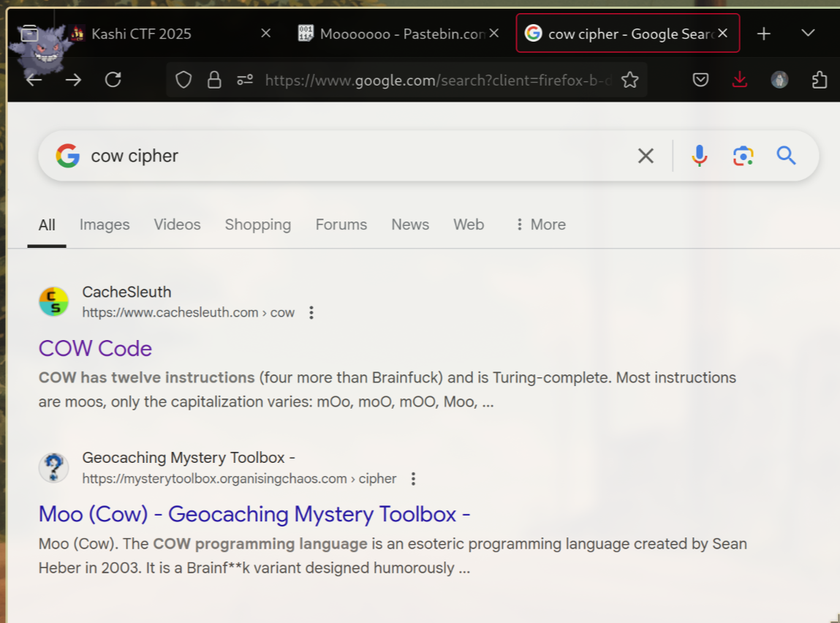Screen dimensions: 840x623
Task: Close the Kashi CTF 2025 tab
Action: coord(265,33)
